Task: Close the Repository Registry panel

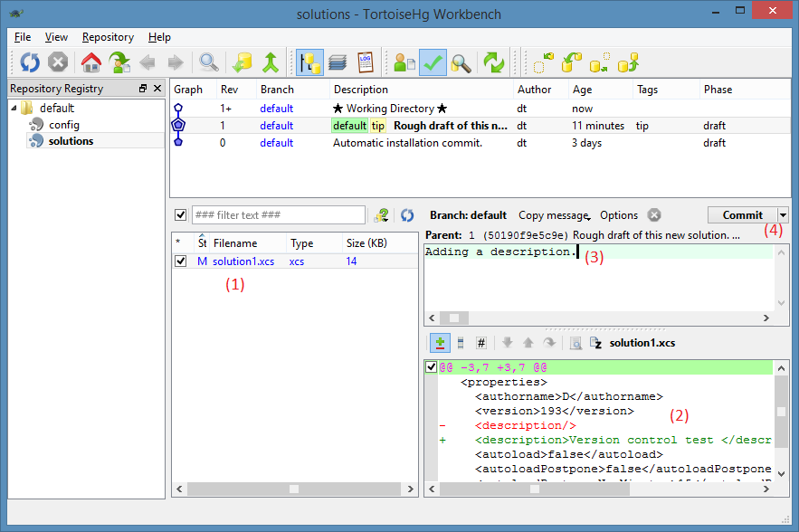Action: click(157, 88)
